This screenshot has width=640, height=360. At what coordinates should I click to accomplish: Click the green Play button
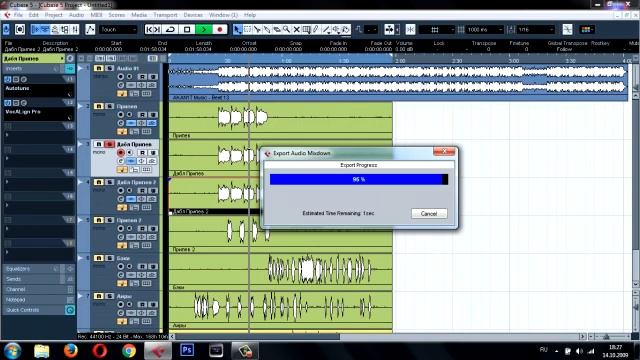tap(204, 29)
